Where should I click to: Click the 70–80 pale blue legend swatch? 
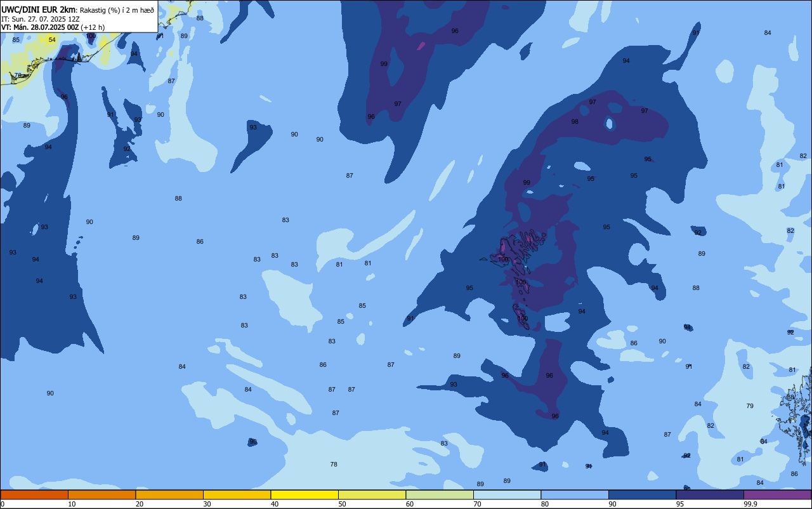coord(507,494)
